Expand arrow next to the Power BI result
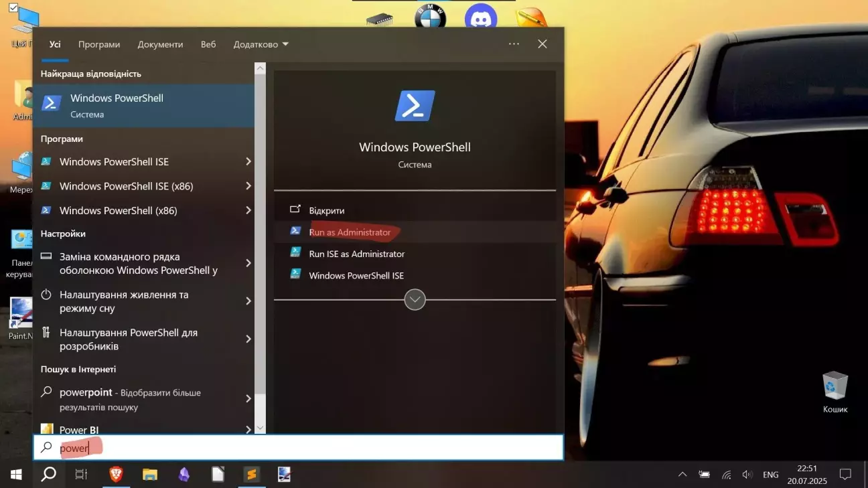 coord(248,429)
